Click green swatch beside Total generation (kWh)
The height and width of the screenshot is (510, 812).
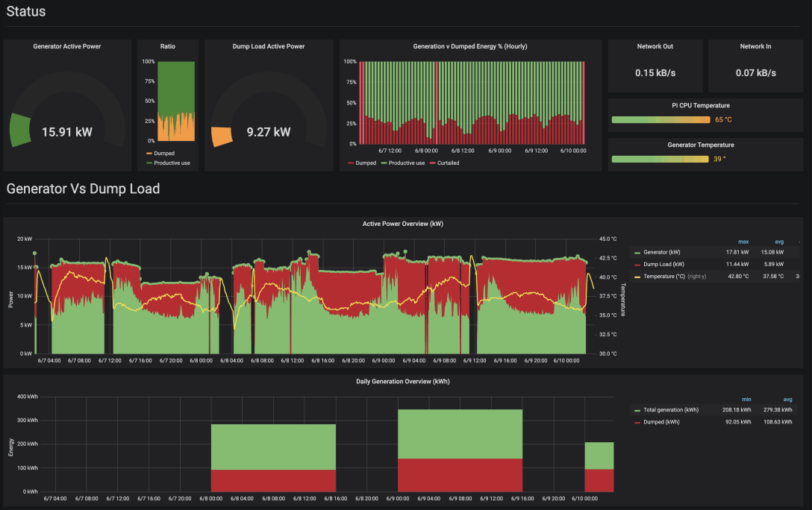637,411
